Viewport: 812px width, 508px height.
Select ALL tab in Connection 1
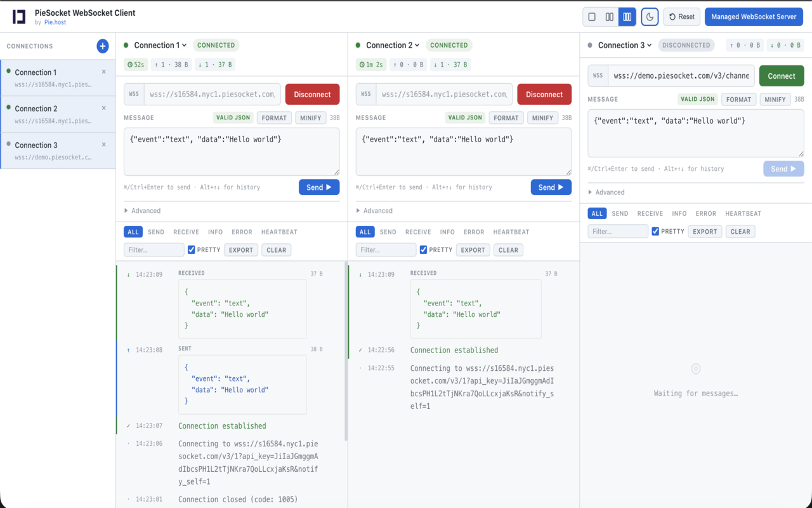tap(133, 232)
